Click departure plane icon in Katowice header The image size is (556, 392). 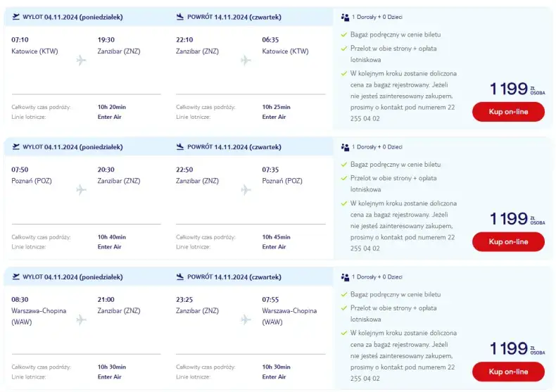(17, 16)
